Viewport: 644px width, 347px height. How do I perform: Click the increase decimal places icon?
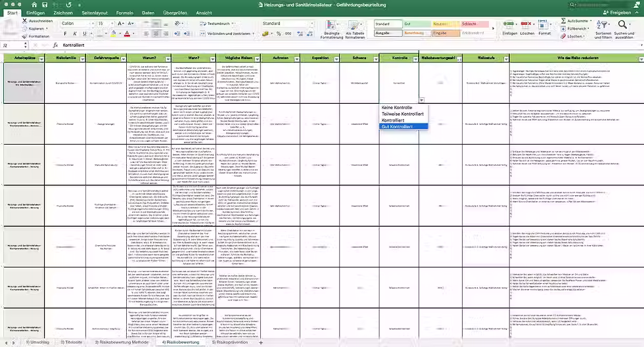(299, 34)
